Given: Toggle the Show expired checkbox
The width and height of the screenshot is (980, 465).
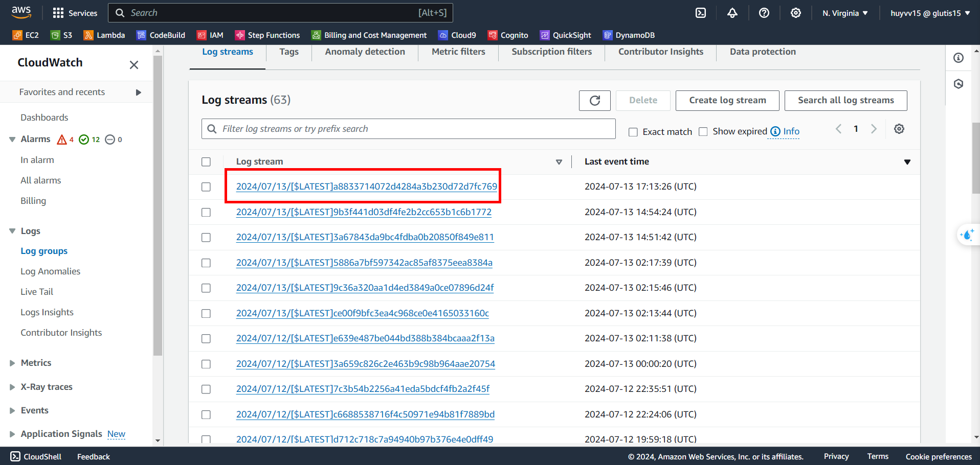Looking at the screenshot, I should 703,132.
